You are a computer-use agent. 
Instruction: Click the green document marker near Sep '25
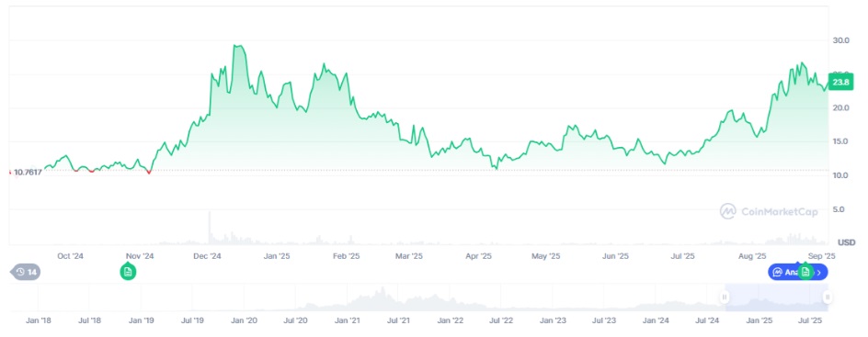click(805, 272)
